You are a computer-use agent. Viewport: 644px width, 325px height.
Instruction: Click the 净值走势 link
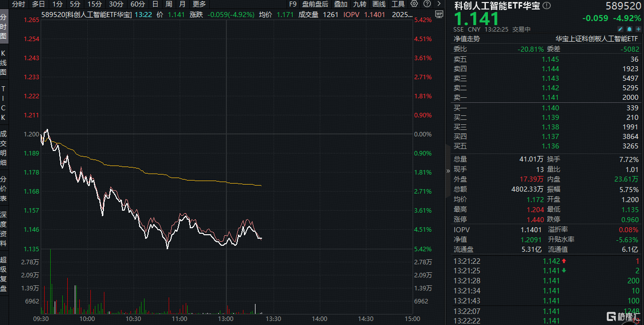click(x=467, y=39)
